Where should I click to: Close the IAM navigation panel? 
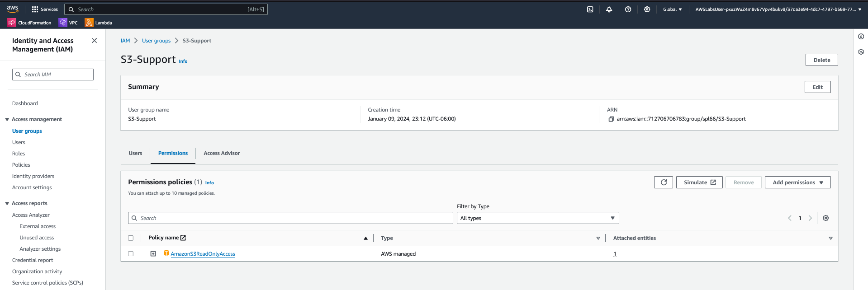click(x=95, y=41)
